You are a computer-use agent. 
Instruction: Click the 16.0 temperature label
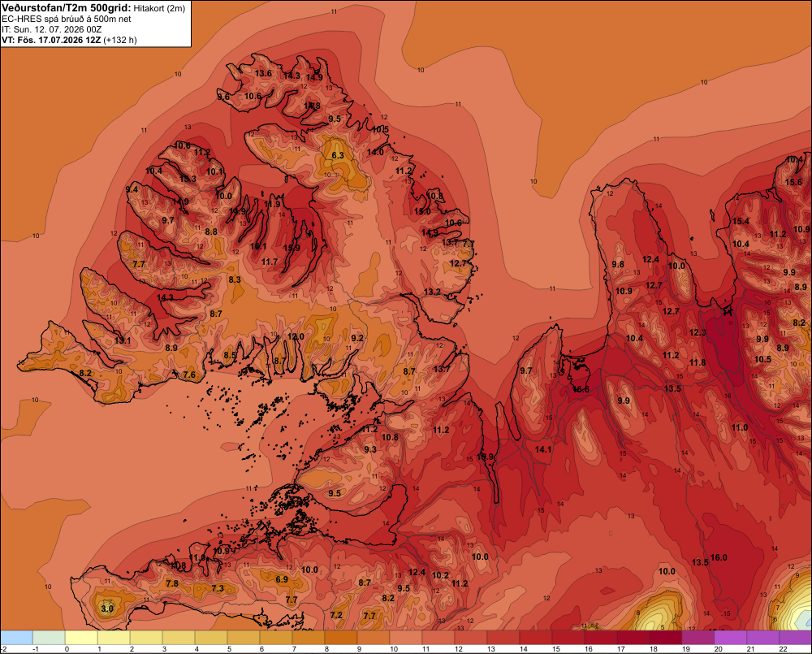pyautogui.click(x=719, y=557)
